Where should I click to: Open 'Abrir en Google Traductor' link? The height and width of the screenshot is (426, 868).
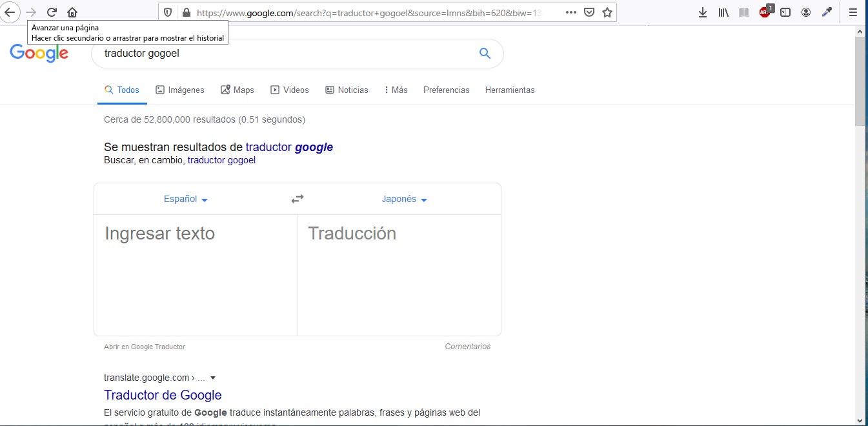coord(145,347)
